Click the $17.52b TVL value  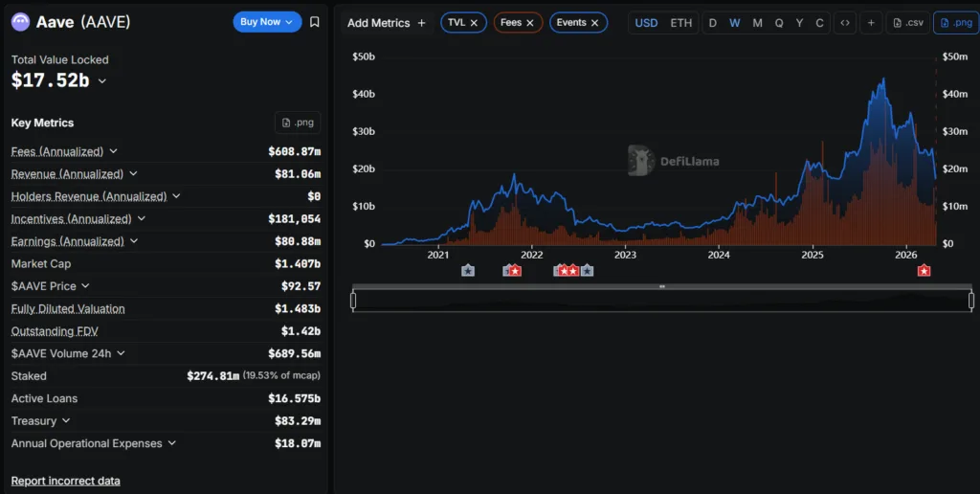(51, 80)
